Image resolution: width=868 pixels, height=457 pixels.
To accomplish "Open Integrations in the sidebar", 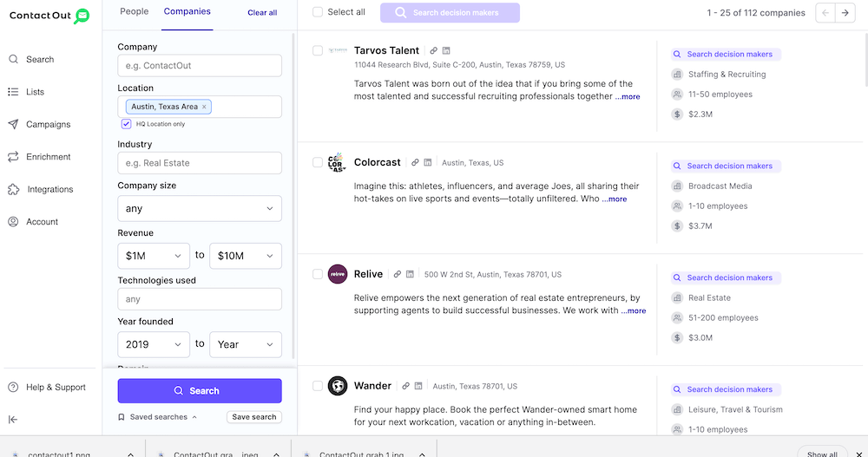I will point(41,189).
